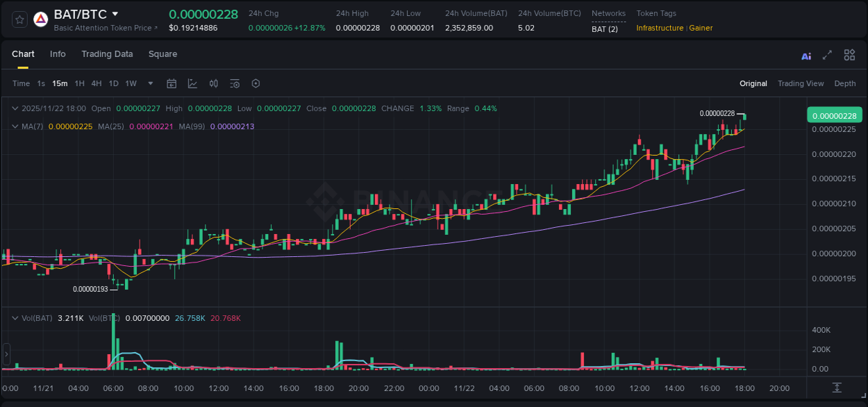Image resolution: width=868 pixels, height=407 pixels.
Task: Collapse the MA indicator row chevron
Action: (15, 126)
